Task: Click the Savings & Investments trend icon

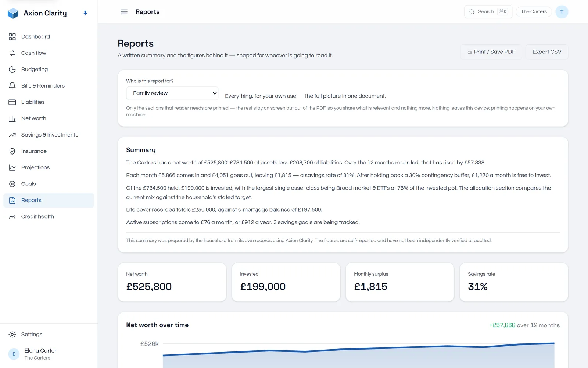Action: 12,135
